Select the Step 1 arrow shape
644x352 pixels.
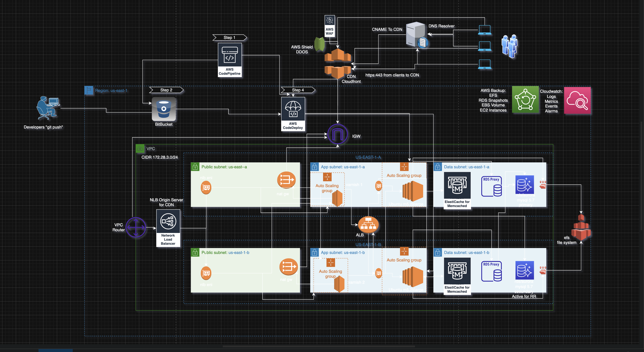[x=230, y=37]
